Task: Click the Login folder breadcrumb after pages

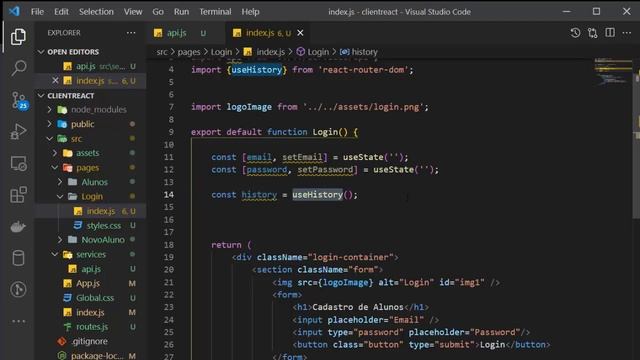Action: coord(221,52)
